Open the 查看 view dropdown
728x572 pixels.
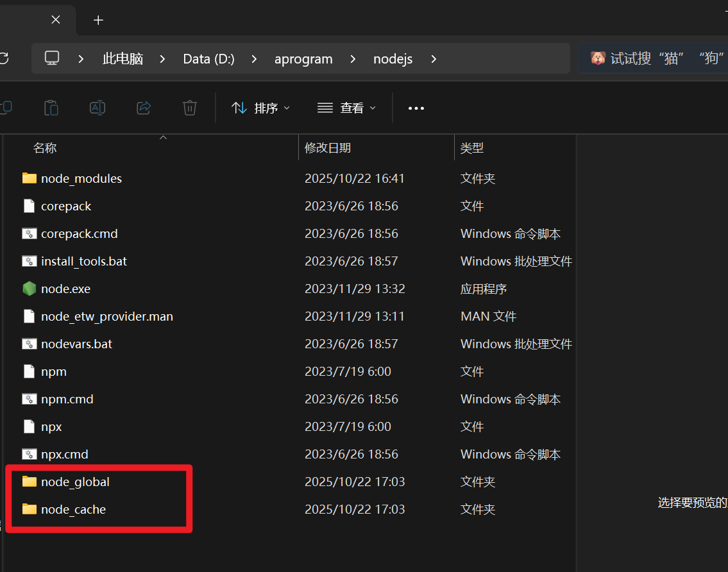tap(346, 108)
